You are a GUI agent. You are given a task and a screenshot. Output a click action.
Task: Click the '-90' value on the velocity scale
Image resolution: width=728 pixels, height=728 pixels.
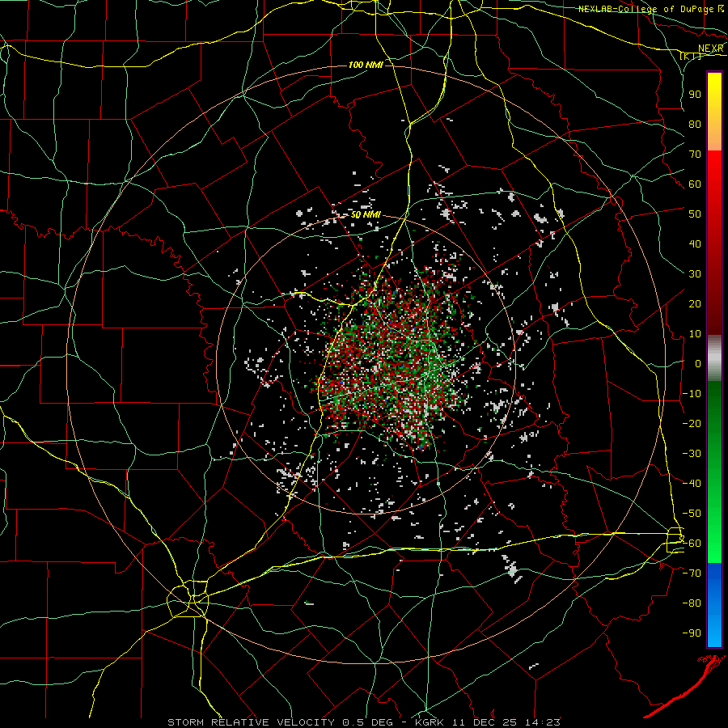pyautogui.click(x=692, y=633)
